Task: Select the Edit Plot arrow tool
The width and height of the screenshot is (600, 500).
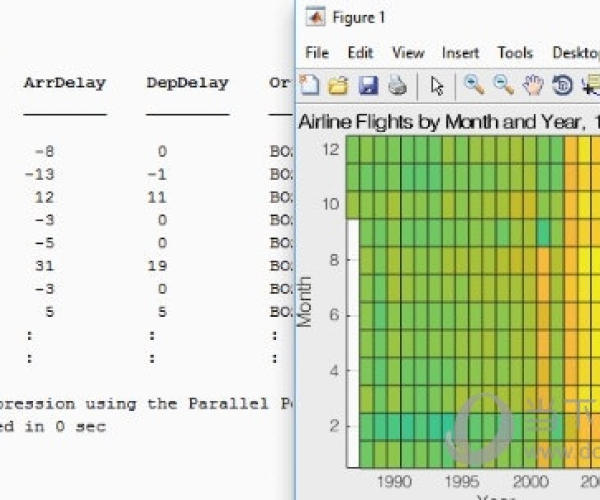Action: (x=436, y=86)
